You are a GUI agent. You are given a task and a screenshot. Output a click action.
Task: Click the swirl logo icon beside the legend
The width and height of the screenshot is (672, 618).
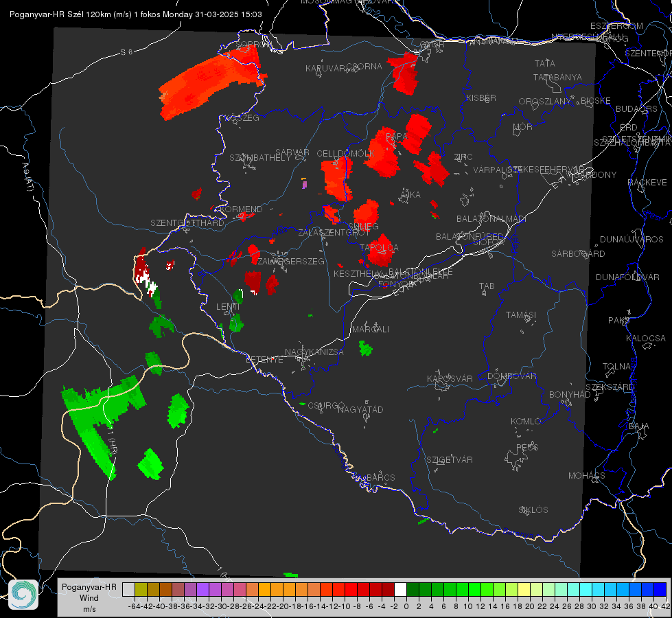(23, 595)
